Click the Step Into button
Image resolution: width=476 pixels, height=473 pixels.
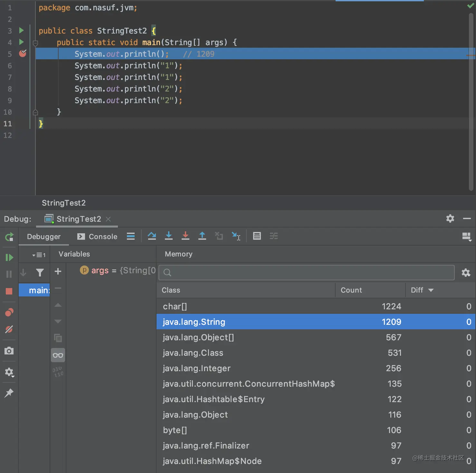coord(169,236)
